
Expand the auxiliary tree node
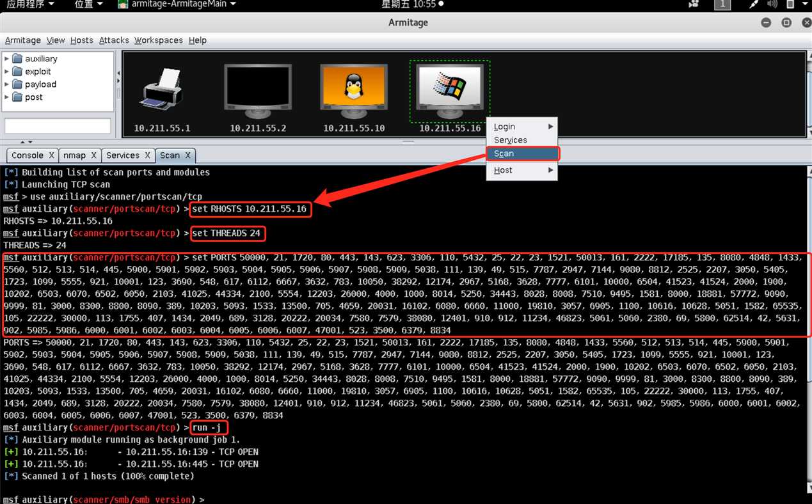(7, 59)
